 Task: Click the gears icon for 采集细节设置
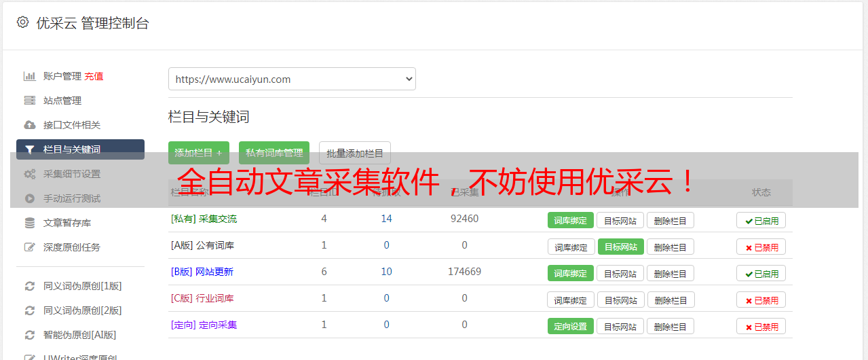29,174
